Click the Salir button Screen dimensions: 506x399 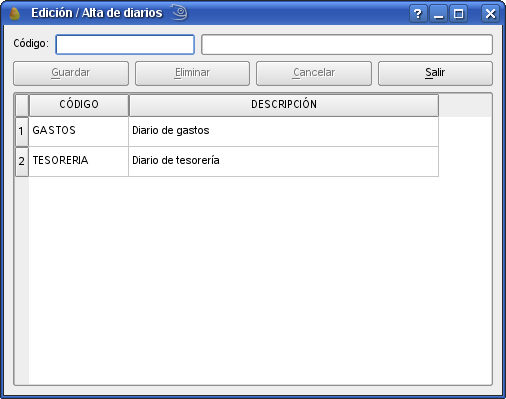435,73
